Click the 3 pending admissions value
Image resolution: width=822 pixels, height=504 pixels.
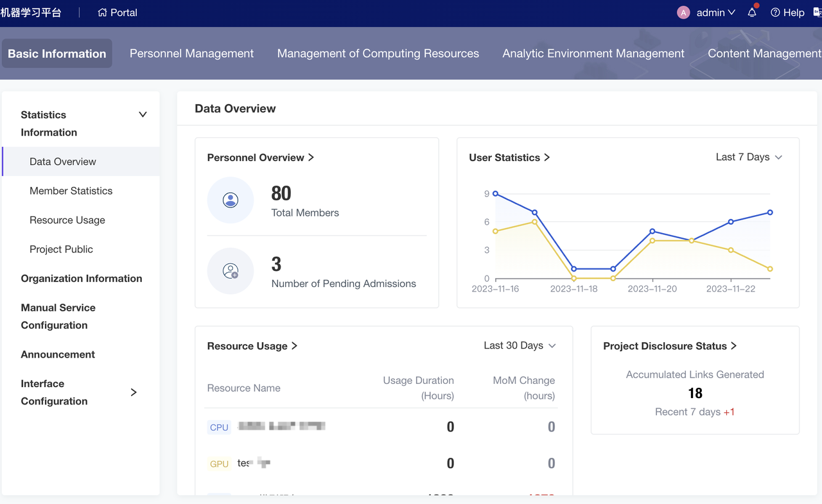click(276, 264)
